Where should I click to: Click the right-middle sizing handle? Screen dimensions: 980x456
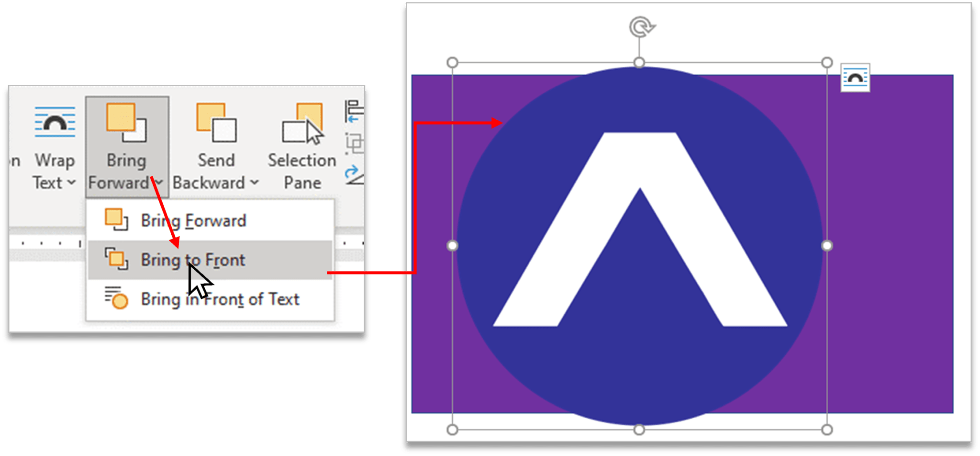coord(826,246)
